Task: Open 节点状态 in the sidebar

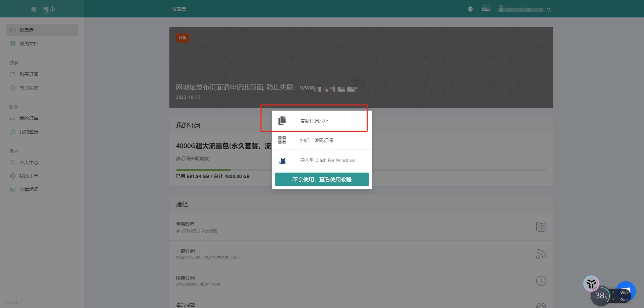Action: (x=29, y=88)
